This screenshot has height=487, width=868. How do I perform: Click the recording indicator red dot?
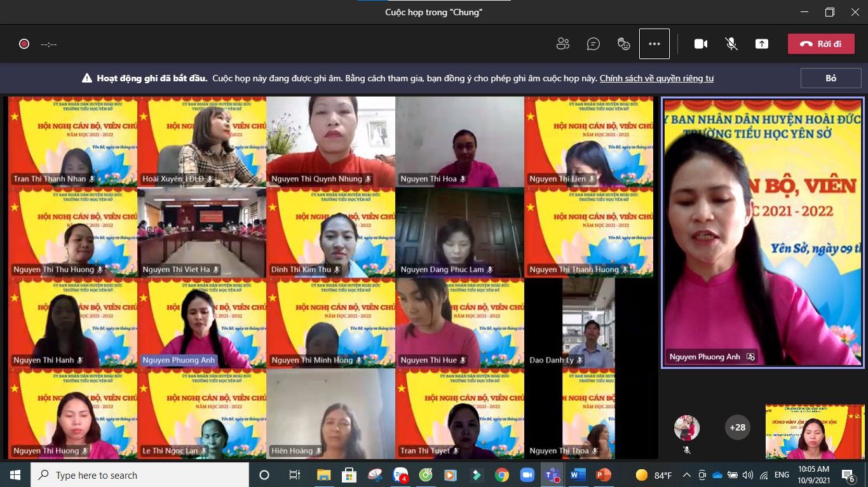pos(24,44)
